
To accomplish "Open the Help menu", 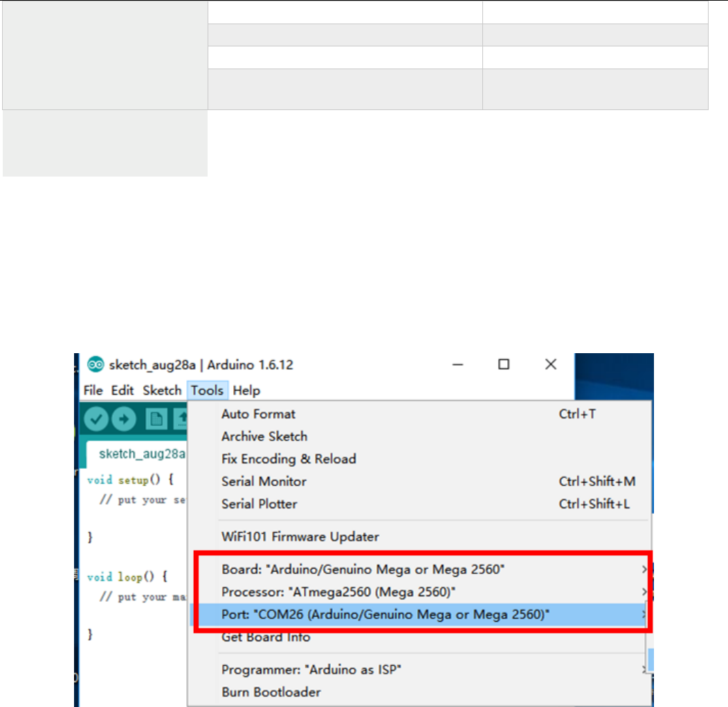I will (246, 390).
